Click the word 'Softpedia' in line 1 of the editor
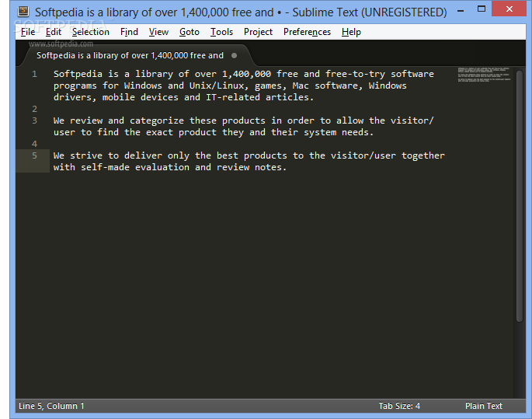532x419 pixels. point(78,74)
